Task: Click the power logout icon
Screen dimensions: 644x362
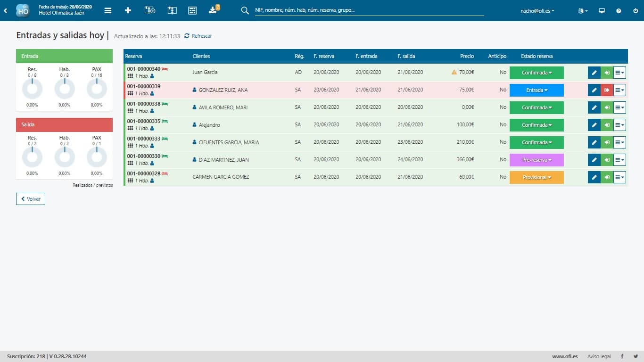Action: coord(636,11)
